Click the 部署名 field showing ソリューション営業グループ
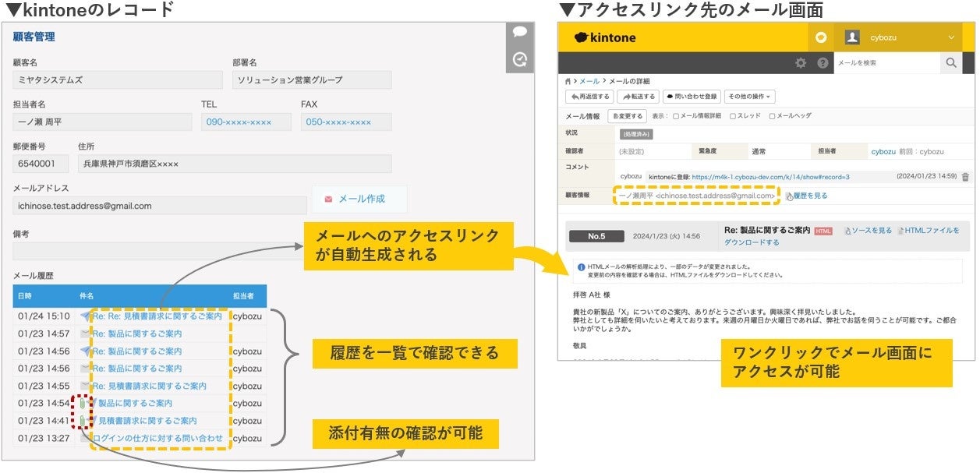Screen dimensions: 980x473 tap(312, 80)
